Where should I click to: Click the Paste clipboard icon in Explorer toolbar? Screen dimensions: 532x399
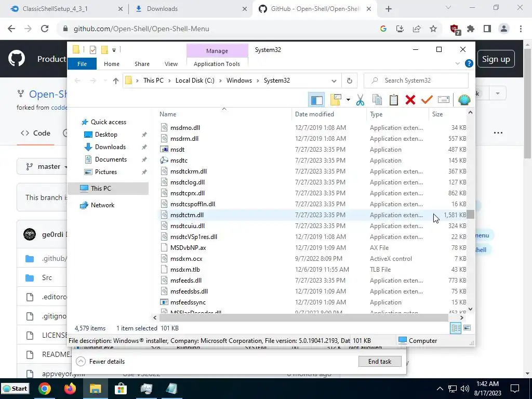(x=394, y=100)
